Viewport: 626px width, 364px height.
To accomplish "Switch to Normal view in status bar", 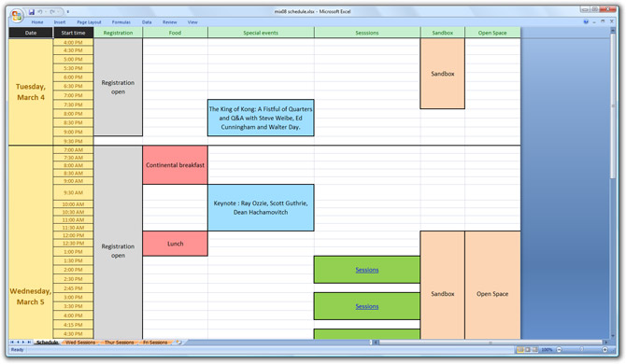I will (520, 350).
